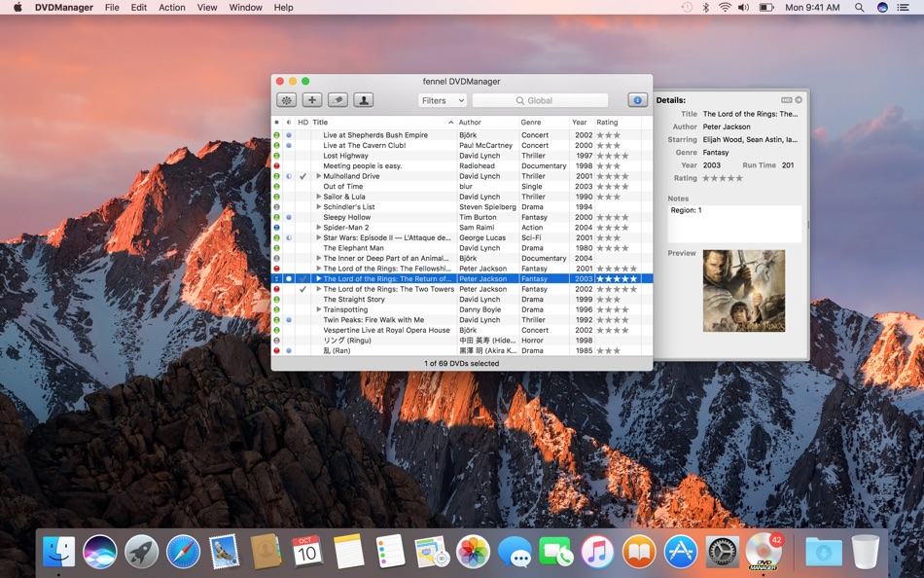The width and height of the screenshot is (924, 578).
Task: Expand the Schindler's List row
Action: 319,207
